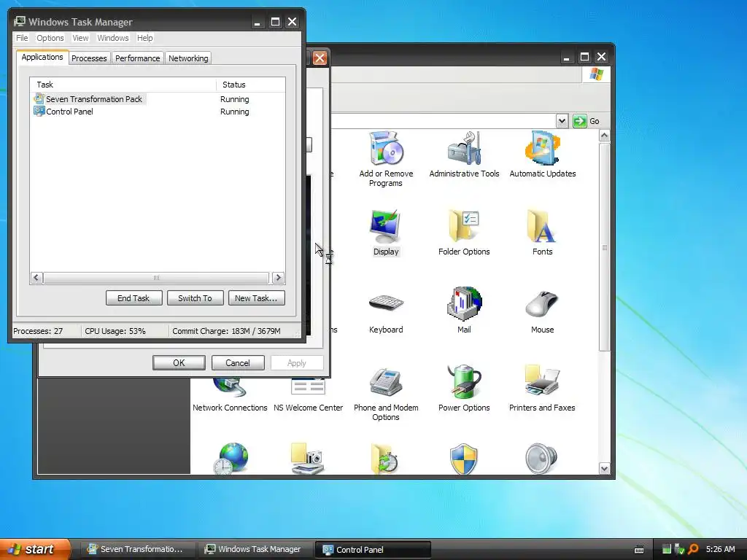The image size is (747, 560).
Task: Click the 5:26 AM clock
Action: pos(720,549)
